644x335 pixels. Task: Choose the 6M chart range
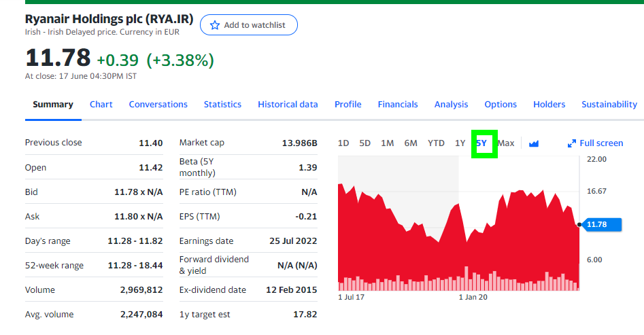tap(411, 143)
